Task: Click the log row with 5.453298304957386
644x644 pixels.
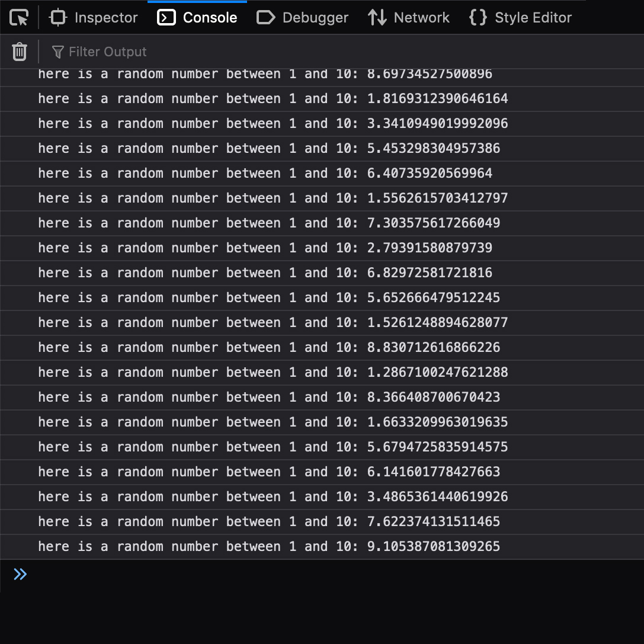Action: tap(269, 148)
